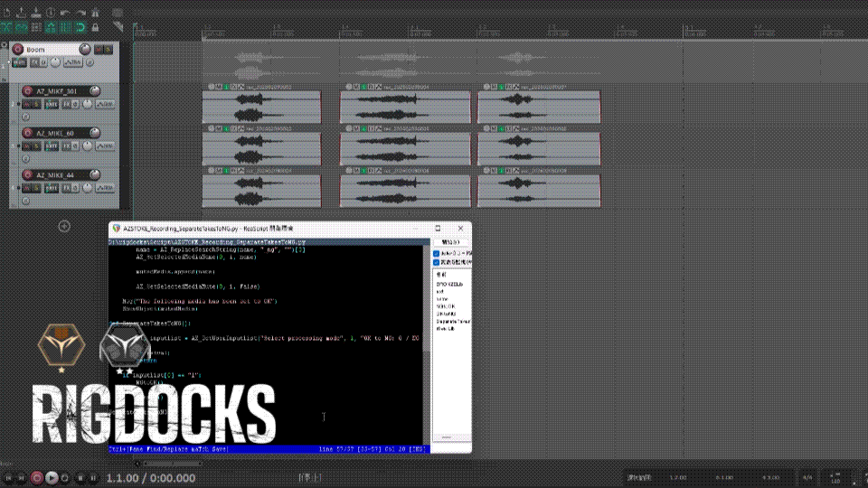Open FX chain on AZ_MIKE_44 track
The height and width of the screenshot is (488, 868).
(x=66, y=188)
